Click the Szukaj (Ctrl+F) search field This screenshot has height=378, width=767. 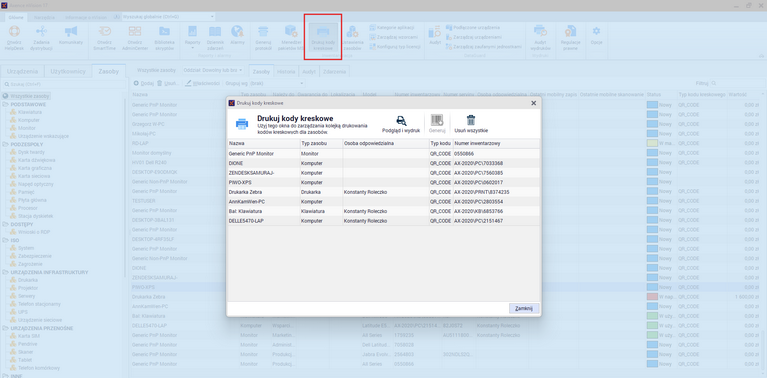pyautogui.click(x=63, y=84)
